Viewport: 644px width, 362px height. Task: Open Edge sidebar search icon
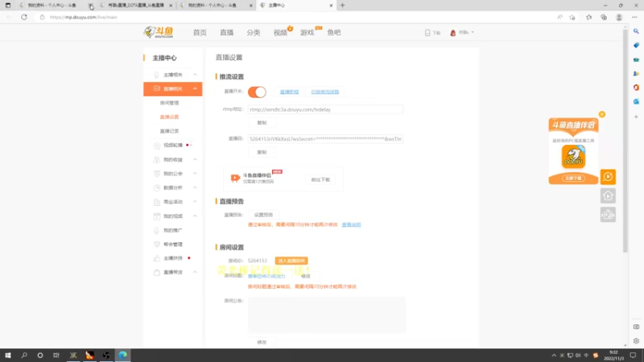pyautogui.click(x=636, y=31)
